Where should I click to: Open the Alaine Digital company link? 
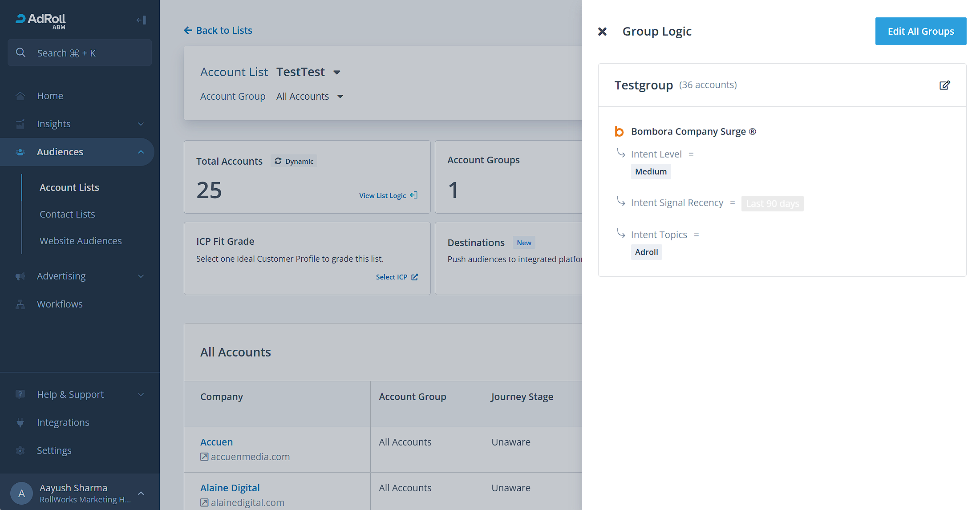click(230, 488)
